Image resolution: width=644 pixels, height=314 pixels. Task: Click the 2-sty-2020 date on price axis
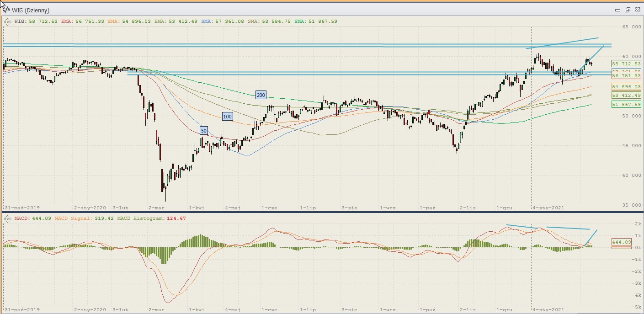click(90, 208)
